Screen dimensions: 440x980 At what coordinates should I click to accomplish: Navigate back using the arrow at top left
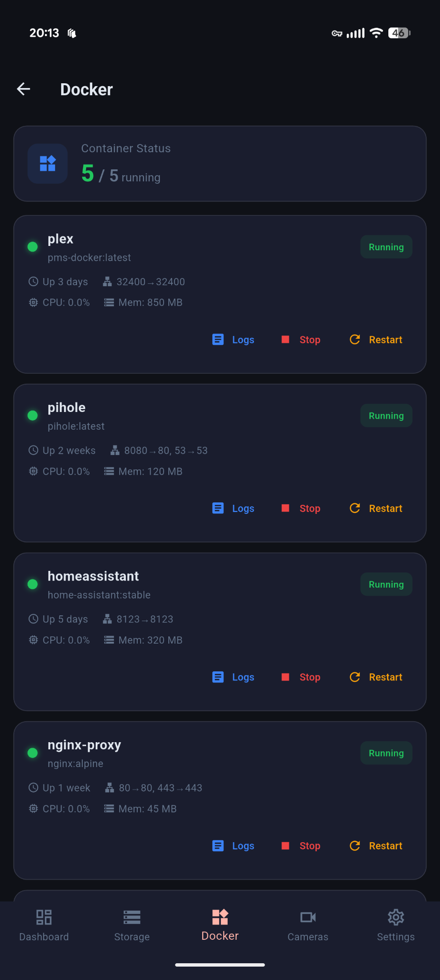(23, 89)
